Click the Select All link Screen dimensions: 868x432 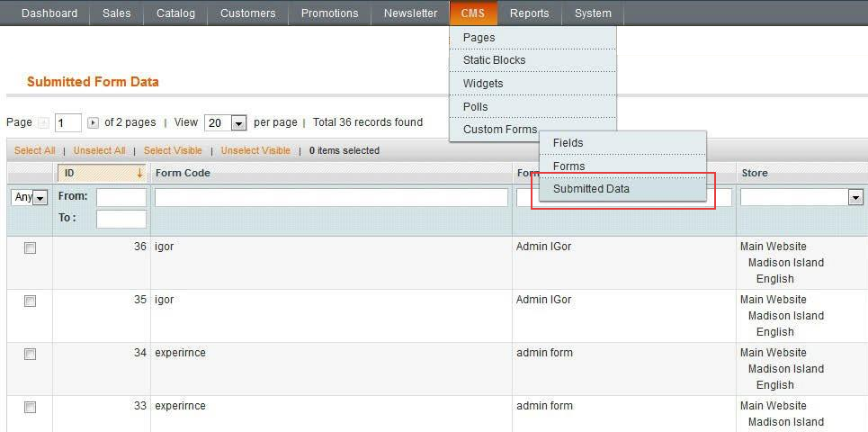coord(34,150)
